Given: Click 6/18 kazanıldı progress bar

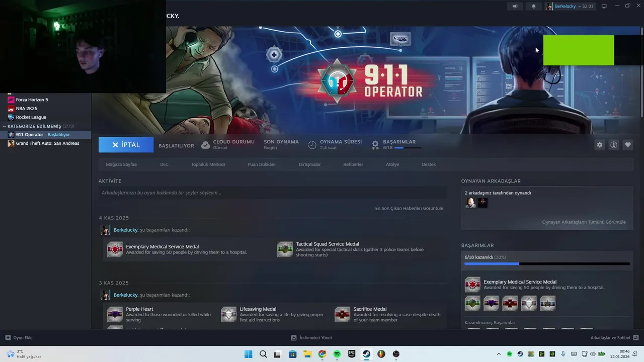Looking at the screenshot, I should 547,263.
